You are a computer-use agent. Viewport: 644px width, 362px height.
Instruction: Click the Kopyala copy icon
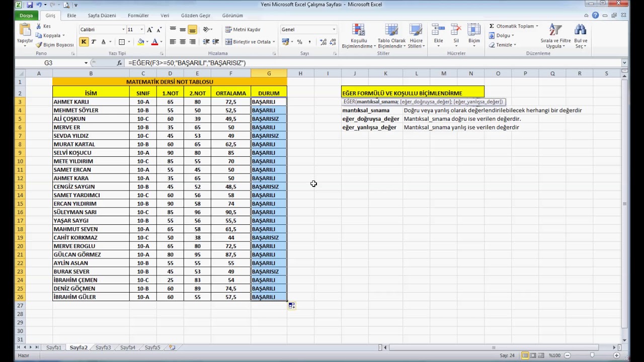point(39,35)
